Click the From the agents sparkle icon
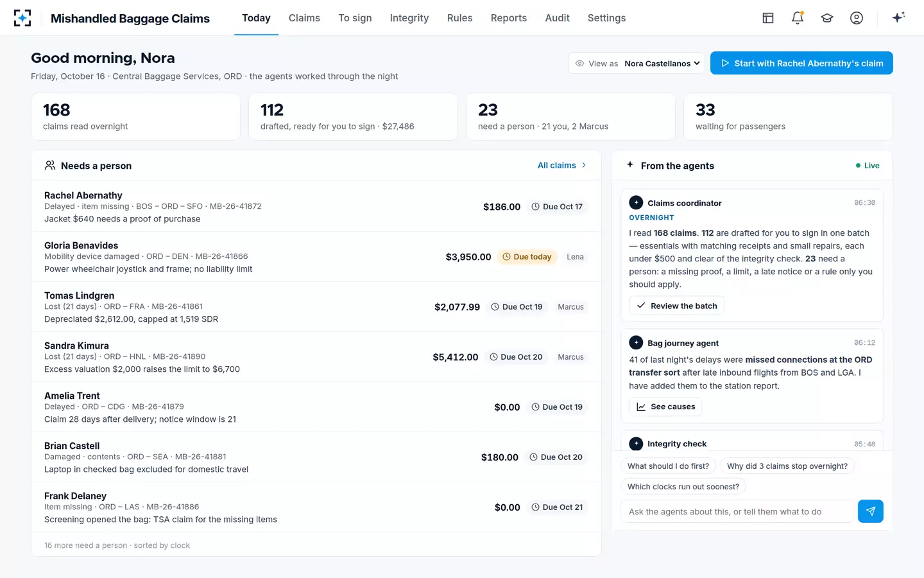924x578 pixels. [630, 165]
